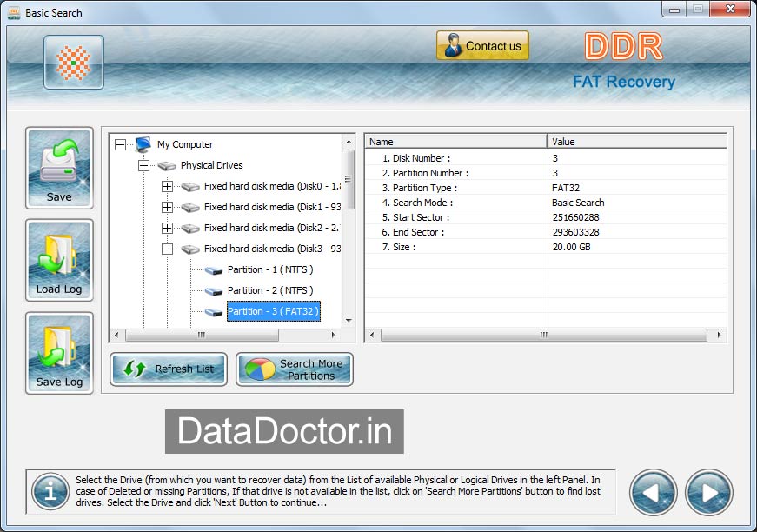Viewport: 757px width, 532px height.
Task: Click the '3. Partition Type :' row
Action: coord(546,188)
